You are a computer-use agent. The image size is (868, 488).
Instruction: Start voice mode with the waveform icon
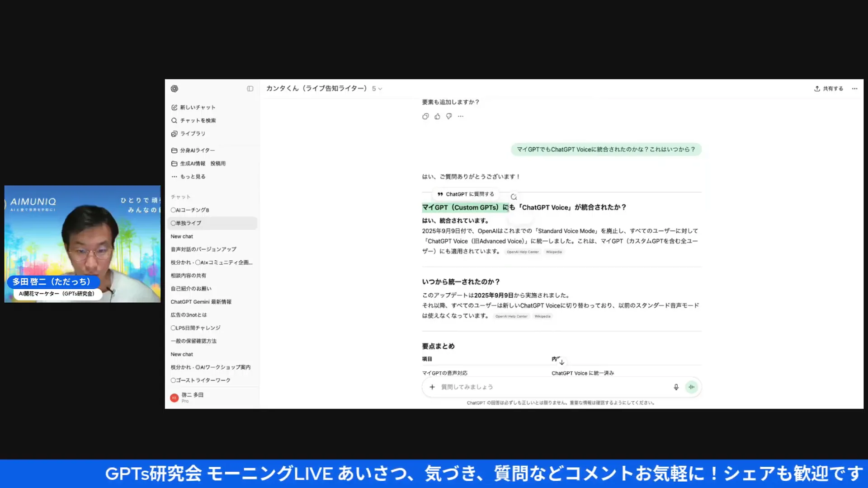(x=691, y=387)
